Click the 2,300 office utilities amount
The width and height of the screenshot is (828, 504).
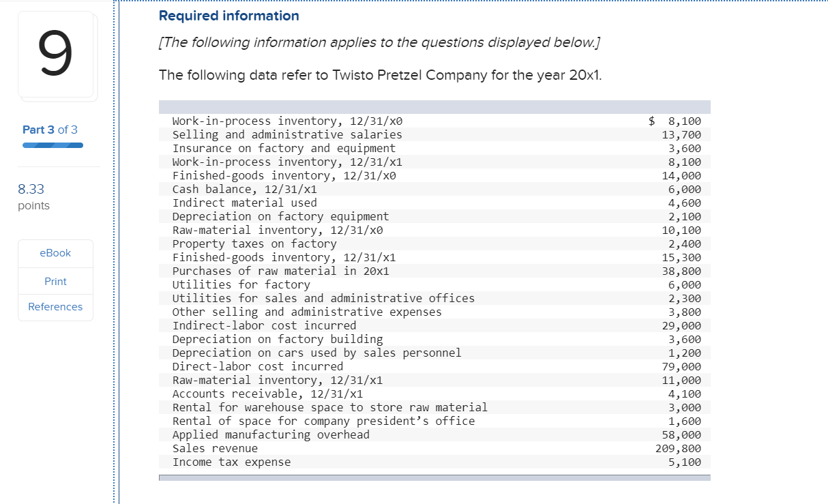tap(685, 298)
